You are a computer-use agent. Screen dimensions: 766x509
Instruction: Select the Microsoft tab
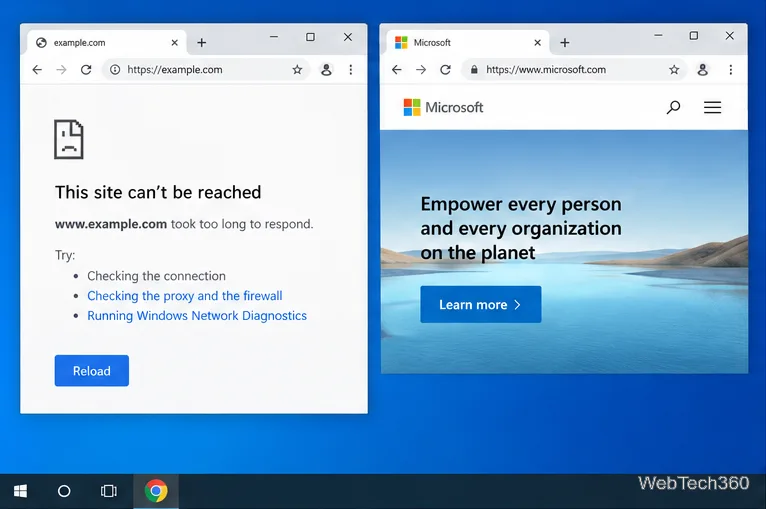tap(468, 43)
